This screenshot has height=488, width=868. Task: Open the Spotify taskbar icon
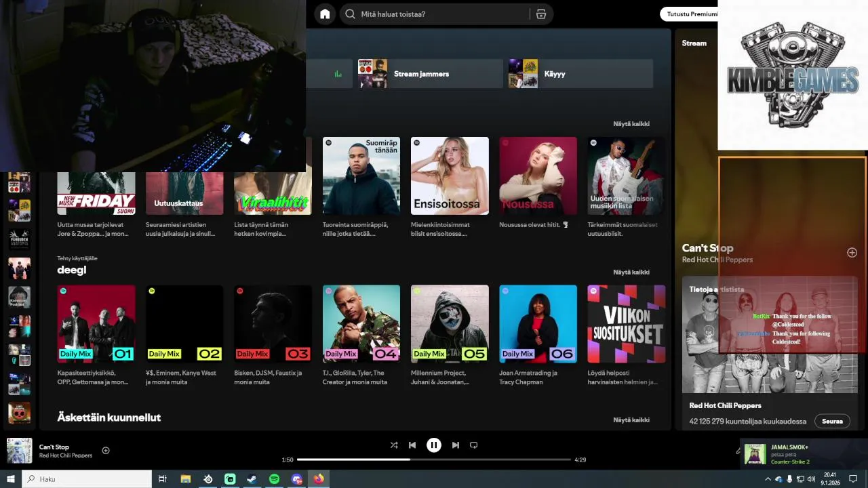274,479
